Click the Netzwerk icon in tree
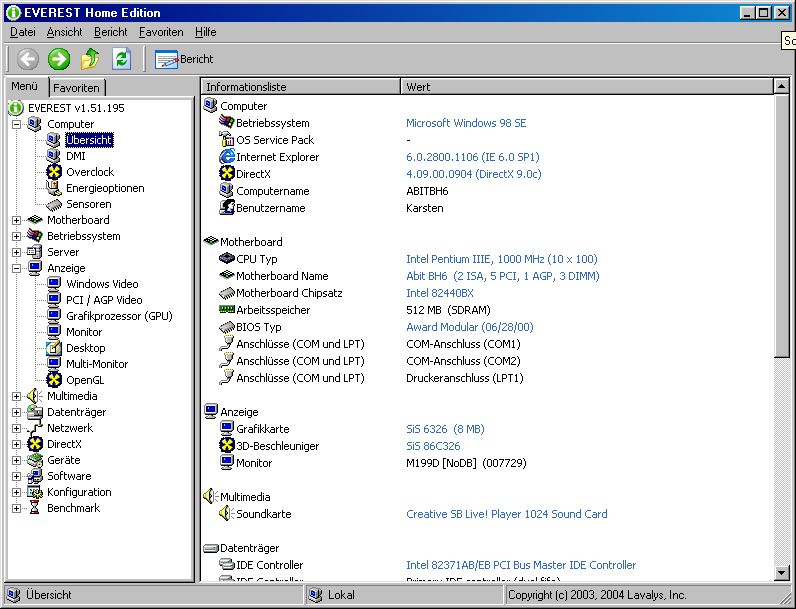796x609 pixels. click(35, 428)
